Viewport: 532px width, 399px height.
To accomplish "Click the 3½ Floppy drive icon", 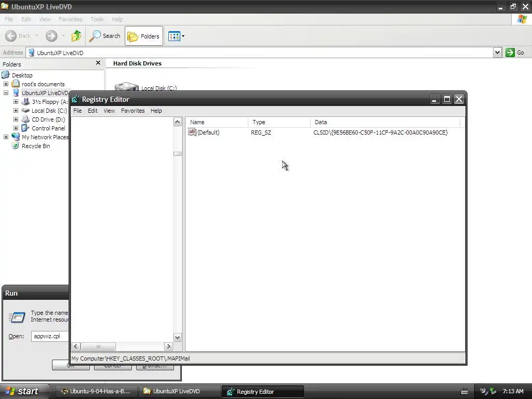I will (25, 101).
